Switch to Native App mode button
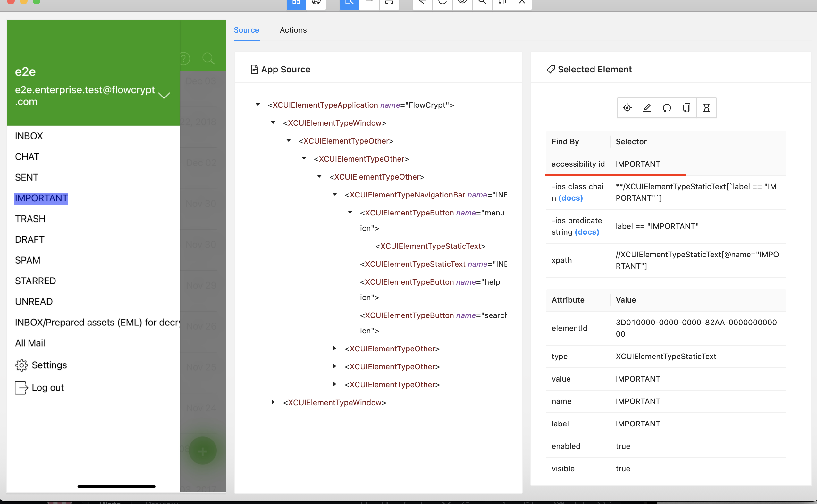 click(296, 3)
